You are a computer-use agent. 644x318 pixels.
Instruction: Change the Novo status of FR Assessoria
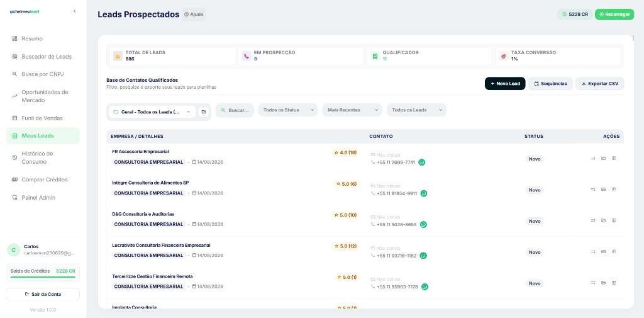pyautogui.click(x=535, y=159)
